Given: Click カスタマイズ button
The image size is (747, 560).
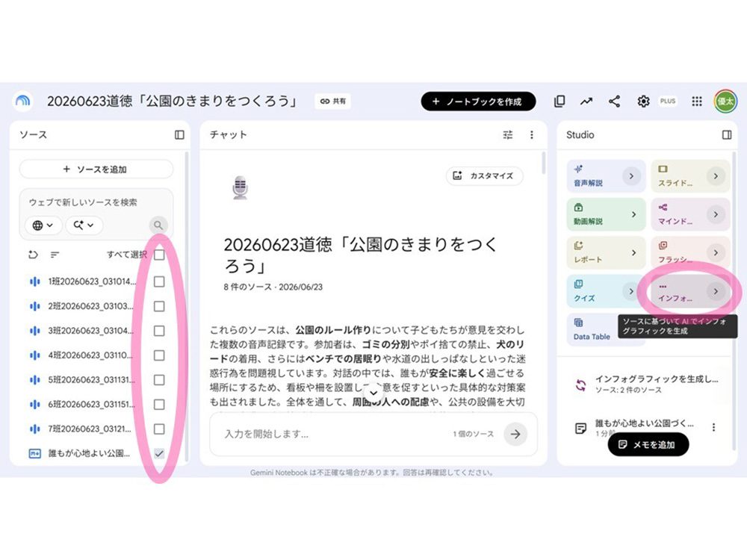Looking at the screenshot, I should pos(484,175).
